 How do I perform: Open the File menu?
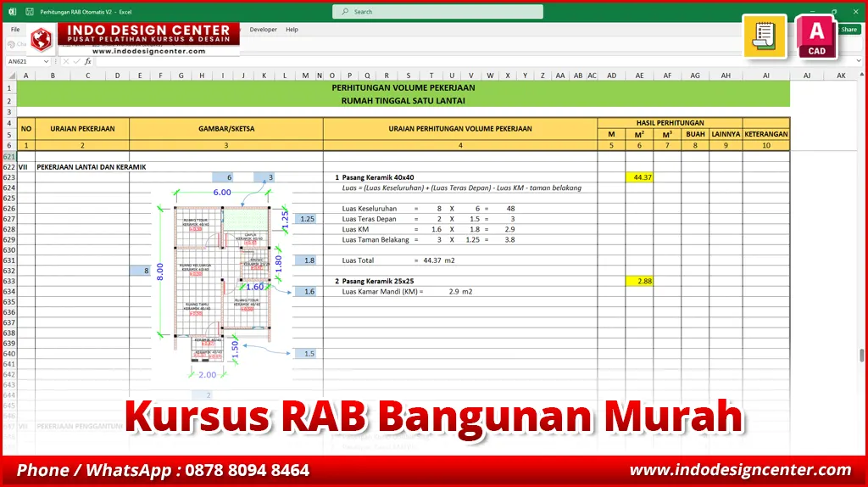tap(15, 30)
